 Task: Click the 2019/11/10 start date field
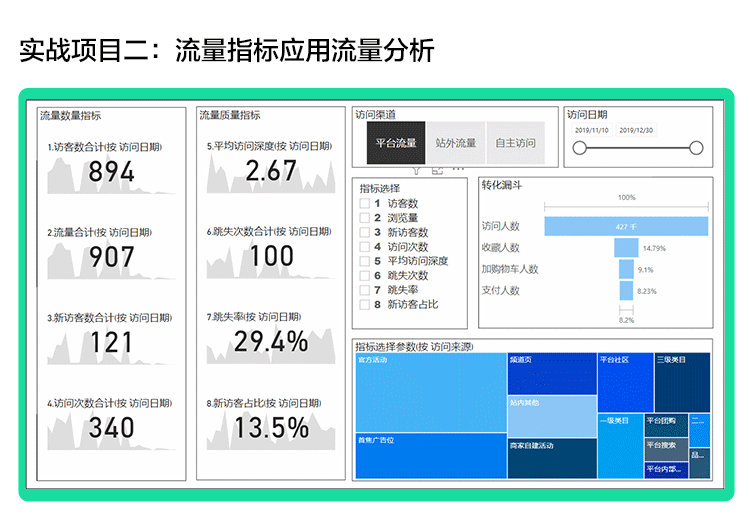(x=592, y=130)
